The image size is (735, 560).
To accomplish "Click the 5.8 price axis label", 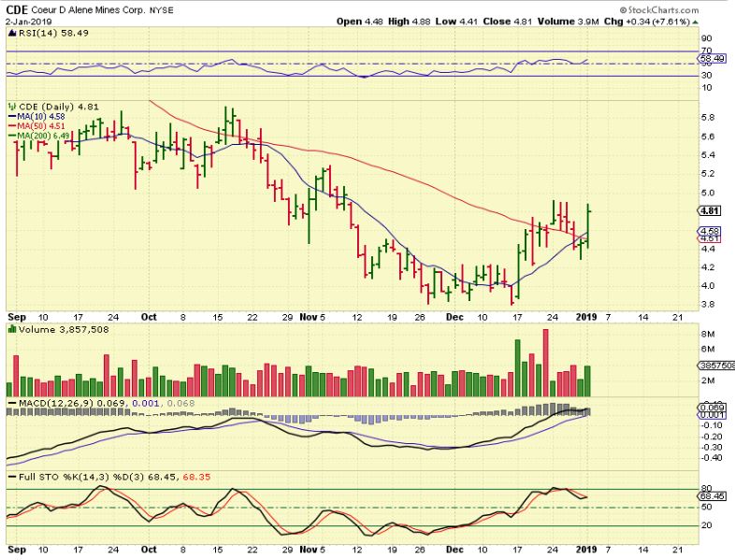I will pyautogui.click(x=708, y=118).
